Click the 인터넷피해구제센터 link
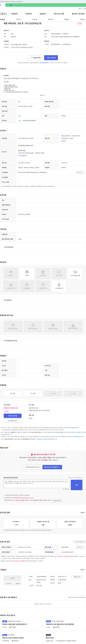Viewport: 86px width, 644px height. pos(23,498)
